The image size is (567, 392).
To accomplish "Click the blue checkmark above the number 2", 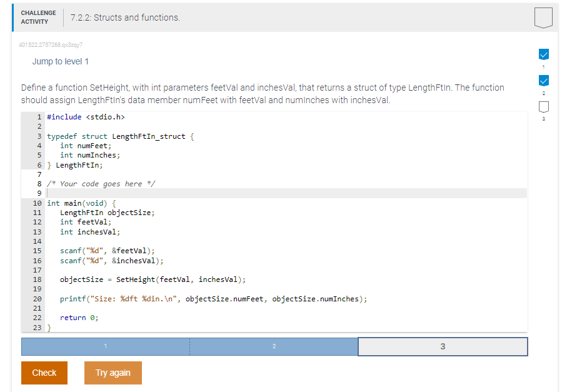I will pyautogui.click(x=543, y=81).
